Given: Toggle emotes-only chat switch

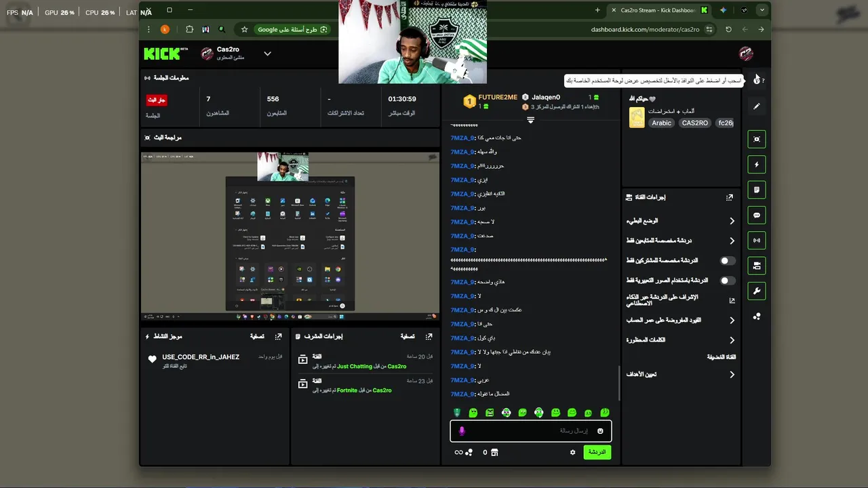Looking at the screenshot, I should click(x=727, y=280).
